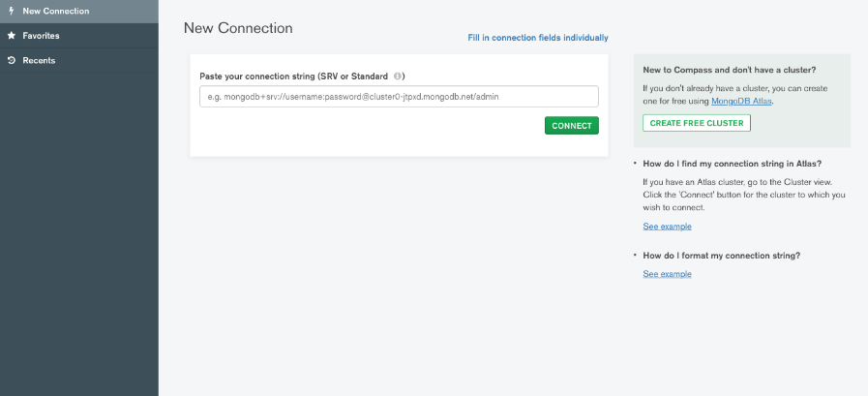868x396 pixels.
Task: Focus the connection string input field
Action: [x=399, y=97]
